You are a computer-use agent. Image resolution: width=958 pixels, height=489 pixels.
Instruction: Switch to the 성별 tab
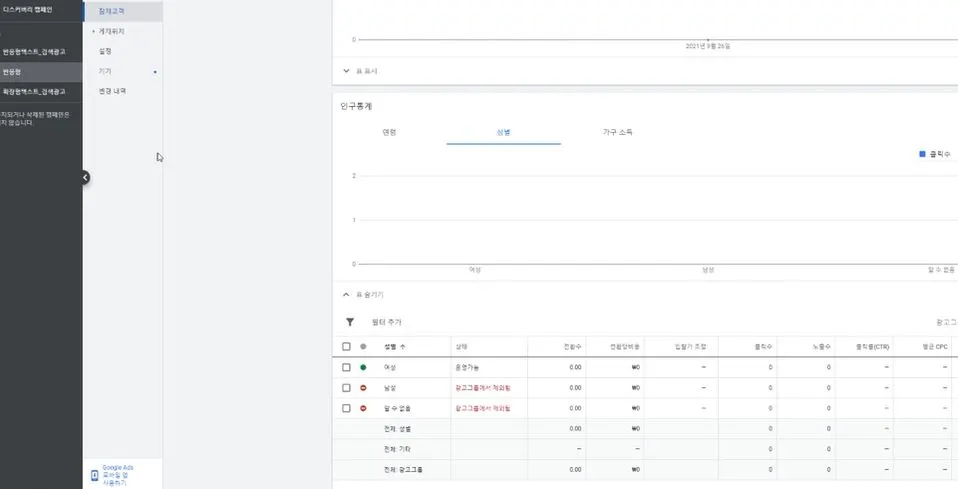click(x=503, y=132)
